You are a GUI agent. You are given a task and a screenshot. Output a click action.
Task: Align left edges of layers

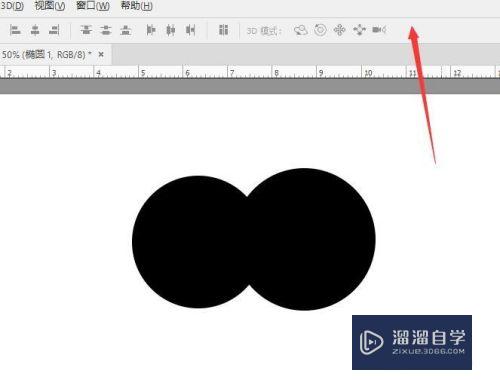[15, 30]
